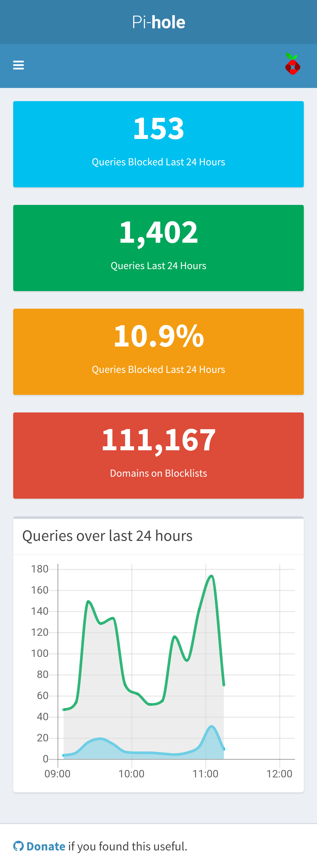Open the Donate link
This screenshot has width=317, height=868.
tap(46, 846)
